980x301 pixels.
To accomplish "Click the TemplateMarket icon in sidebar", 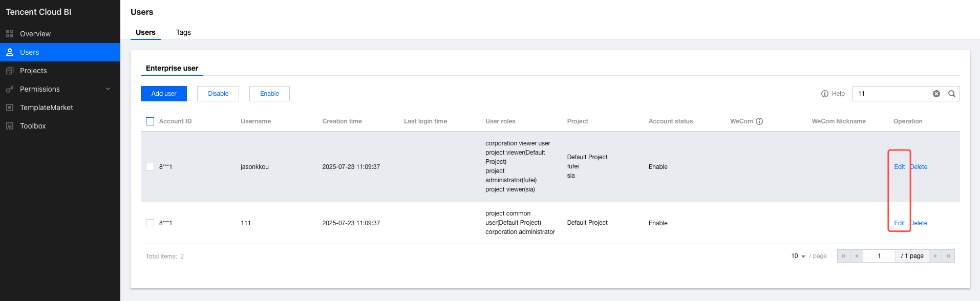I will tap(10, 107).
